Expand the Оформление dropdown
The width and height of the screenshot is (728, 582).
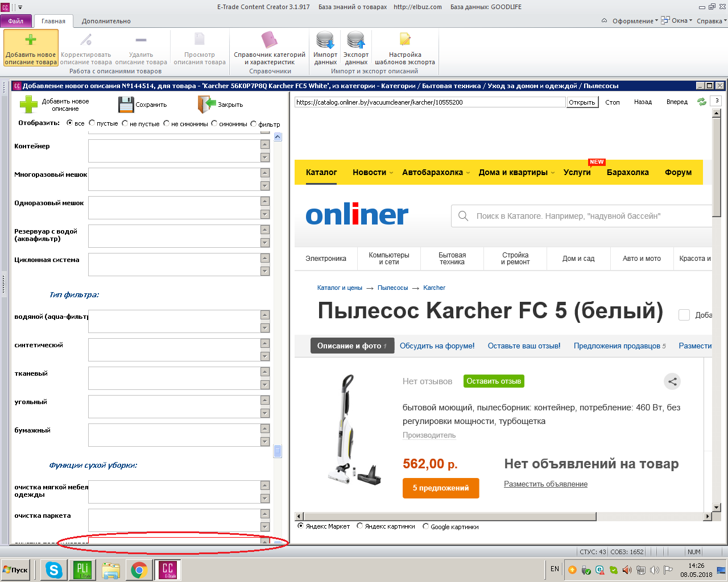[635, 21]
